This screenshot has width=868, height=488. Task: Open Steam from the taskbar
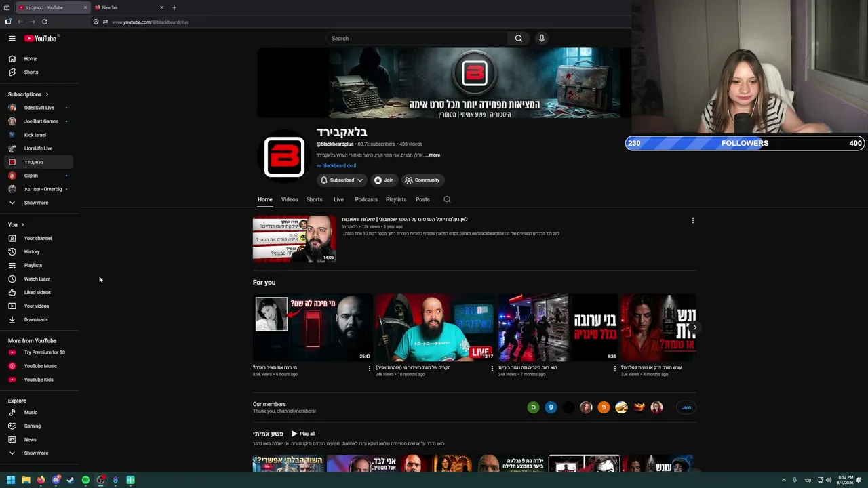tap(71, 480)
